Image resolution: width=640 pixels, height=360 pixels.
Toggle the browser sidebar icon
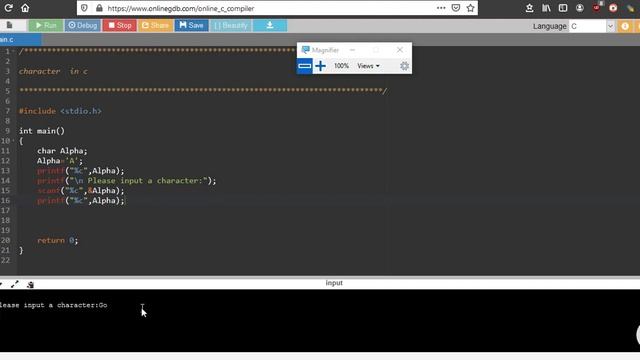pyautogui.click(x=563, y=8)
